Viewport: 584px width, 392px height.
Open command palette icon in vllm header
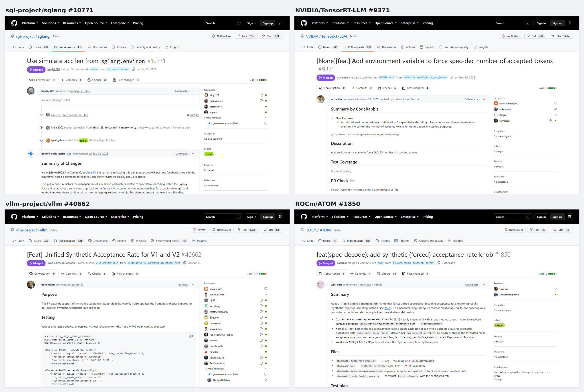(x=280, y=217)
